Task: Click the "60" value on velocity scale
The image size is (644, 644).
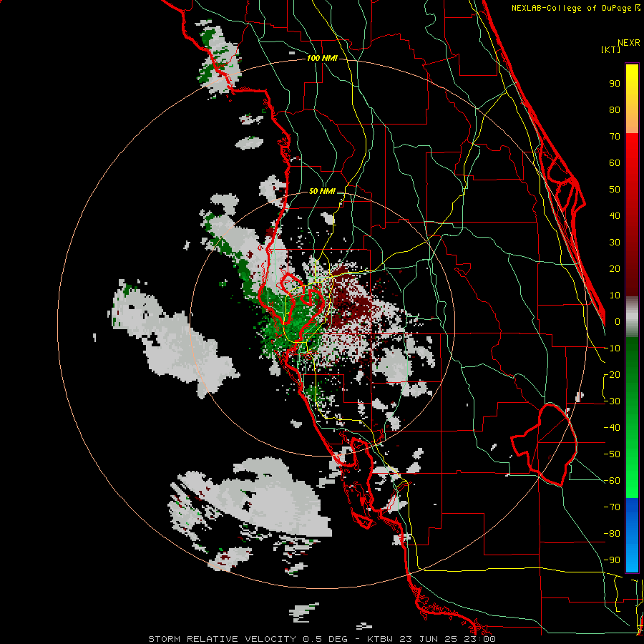Action: pos(615,163)
